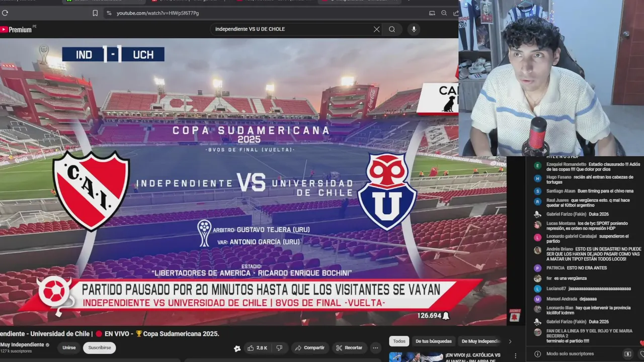Click the youtube.com address bar URL
644x362 pixels.
(x=157, y=13)
